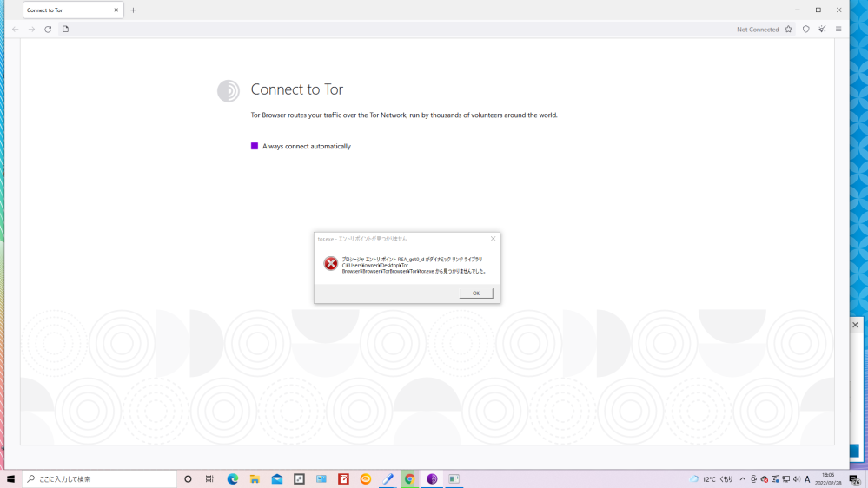Open the Windows Start menu
The height and width of the screenshot is (488, 868).
point(10,479)
